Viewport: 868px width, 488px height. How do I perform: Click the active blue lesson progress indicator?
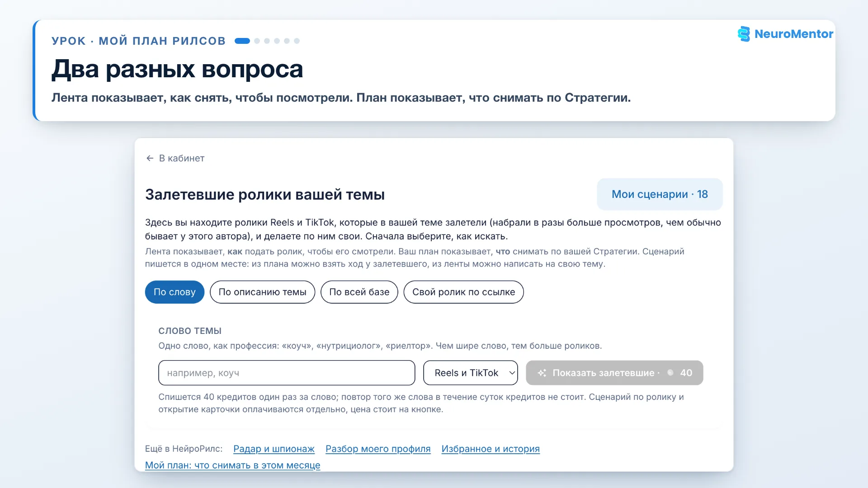pyautogui.click(x=242, y=41)
